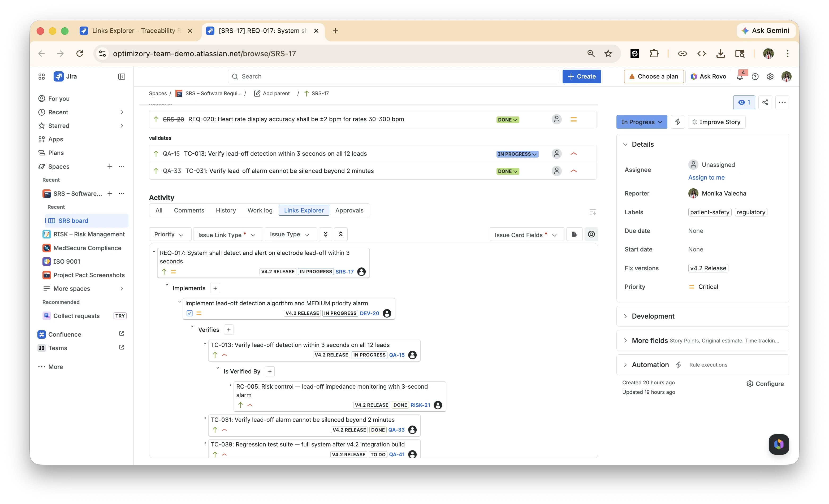Click the automation lightning bolt button
The height and width of the screenshot is (504, 829).
point(677,122)
